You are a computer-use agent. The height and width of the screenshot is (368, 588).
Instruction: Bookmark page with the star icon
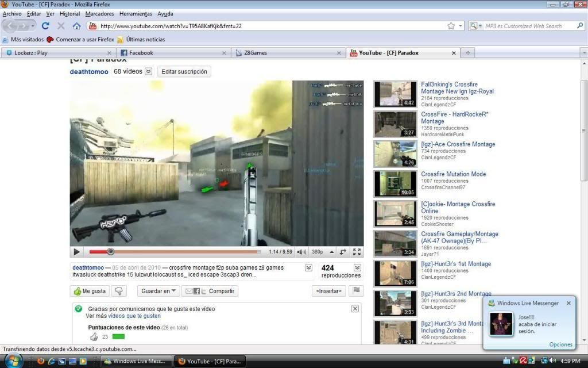(x=451, y=26)
